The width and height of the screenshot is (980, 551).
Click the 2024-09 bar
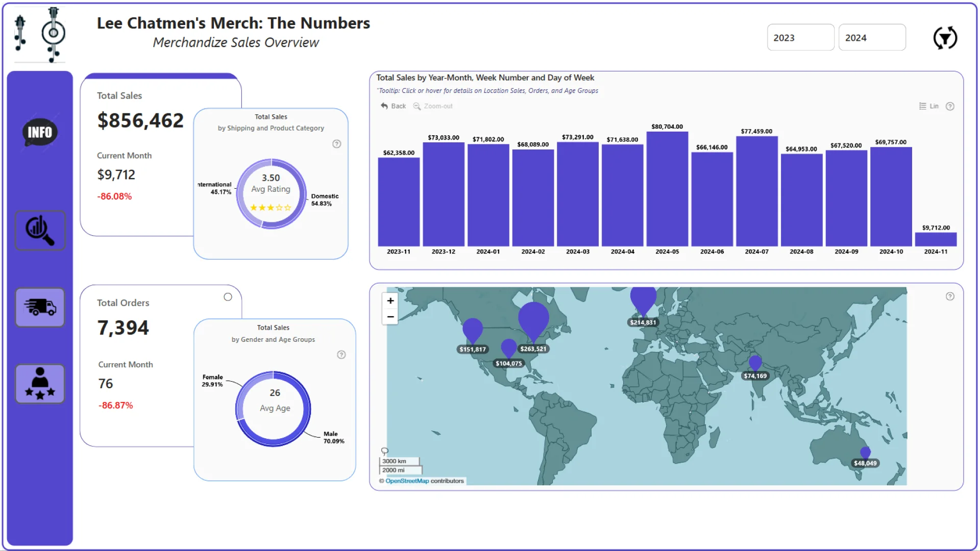click(x=846, y=198)
